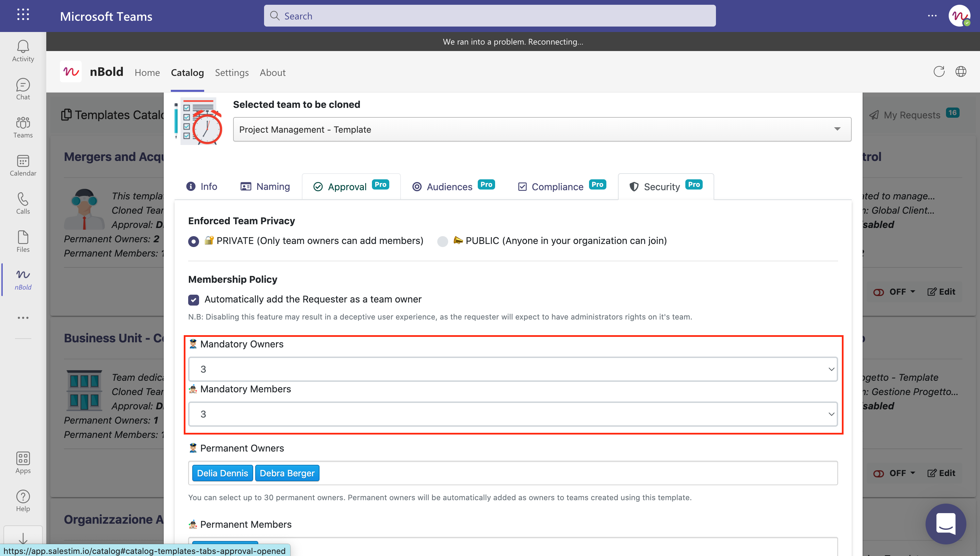Screen dimensions: 980x556
Task: Open the Settings nav link
Action: (231, 72)
